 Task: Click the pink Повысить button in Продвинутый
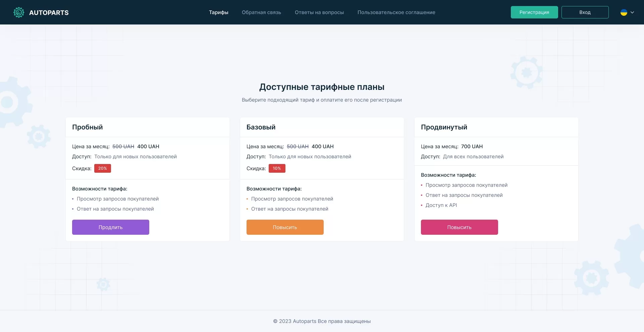[x=460, y=227]
